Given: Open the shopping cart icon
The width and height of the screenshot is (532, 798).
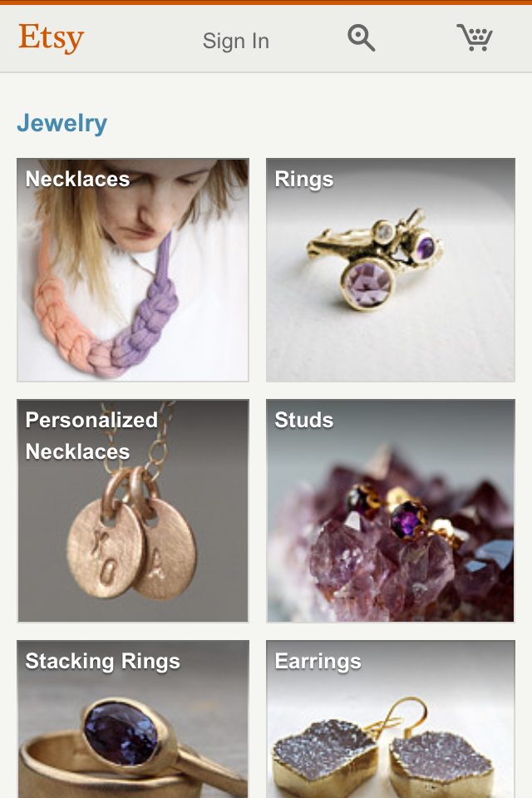Looking at the screenshot, I should click(475, 37).
